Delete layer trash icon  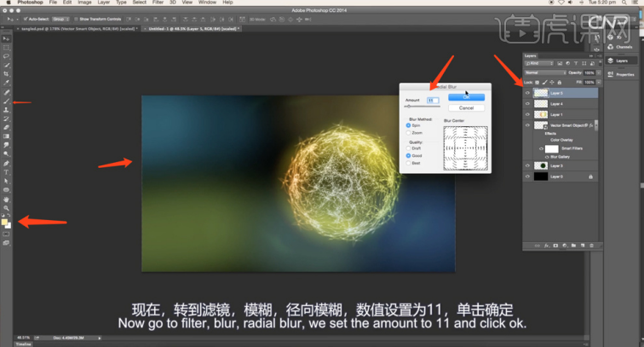[x=591, y=246]
